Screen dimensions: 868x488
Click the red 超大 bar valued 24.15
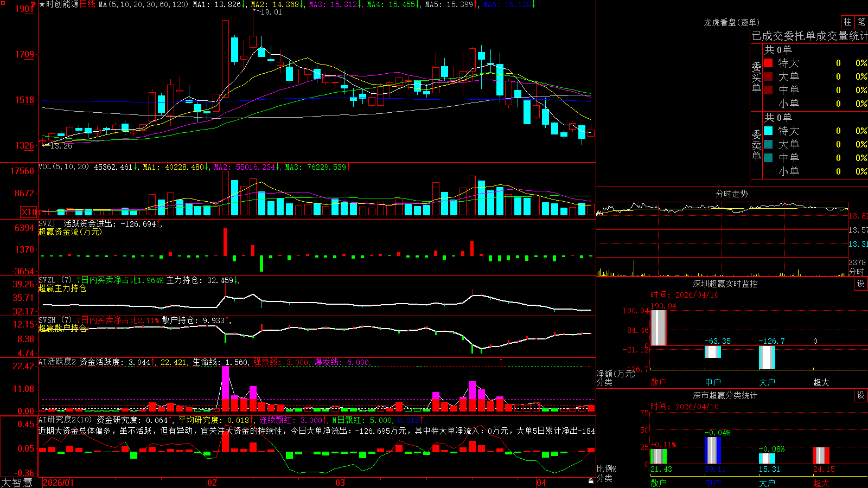[821, 455]
